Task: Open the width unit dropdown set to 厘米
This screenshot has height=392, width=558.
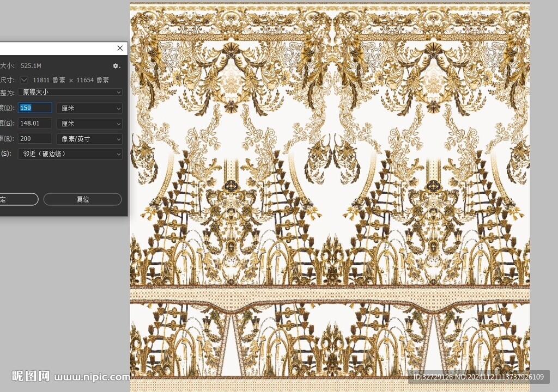Action: coord(89,108)
